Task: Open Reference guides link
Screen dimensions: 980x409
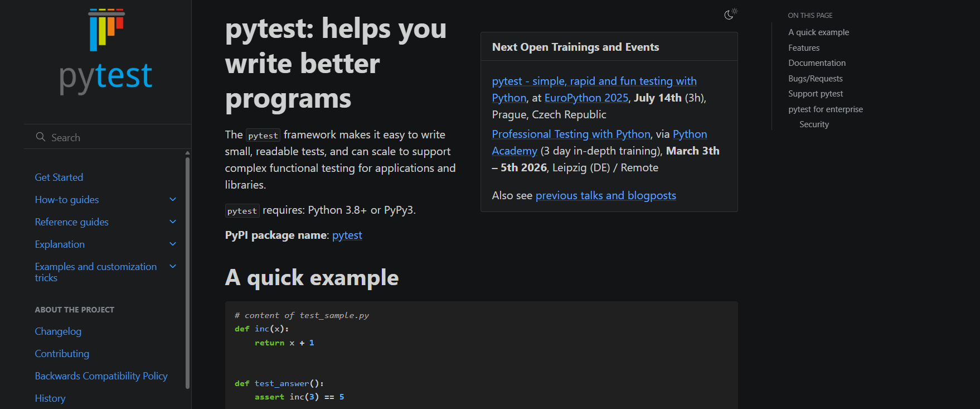Action: (x=72, y=222)
